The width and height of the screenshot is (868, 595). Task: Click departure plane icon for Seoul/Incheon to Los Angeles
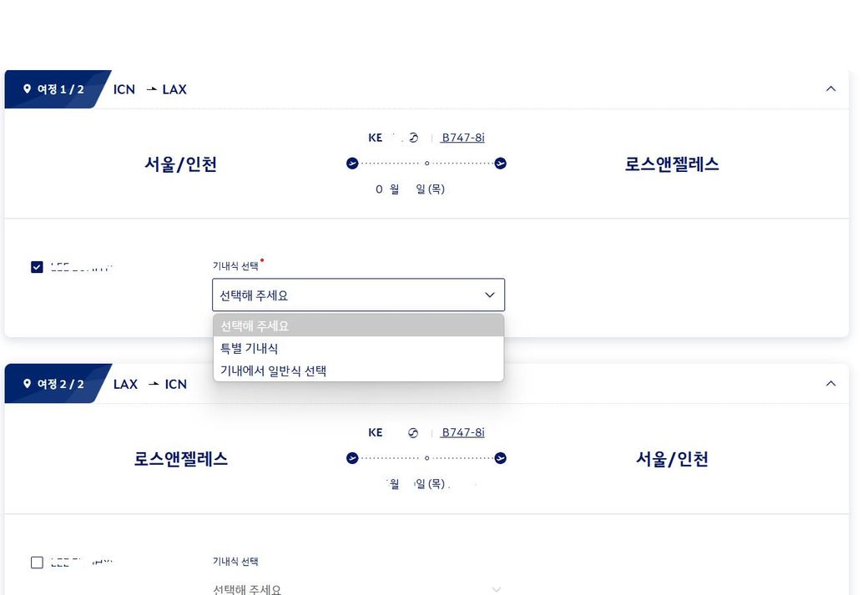(352, 163)
